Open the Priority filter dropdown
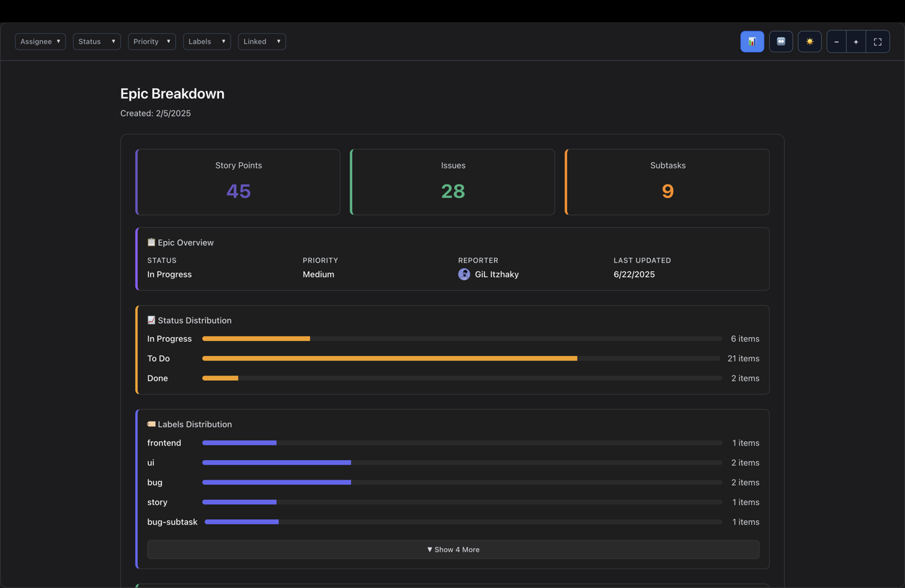Screen dimensions: 905x588 click(x=152, y=41)
